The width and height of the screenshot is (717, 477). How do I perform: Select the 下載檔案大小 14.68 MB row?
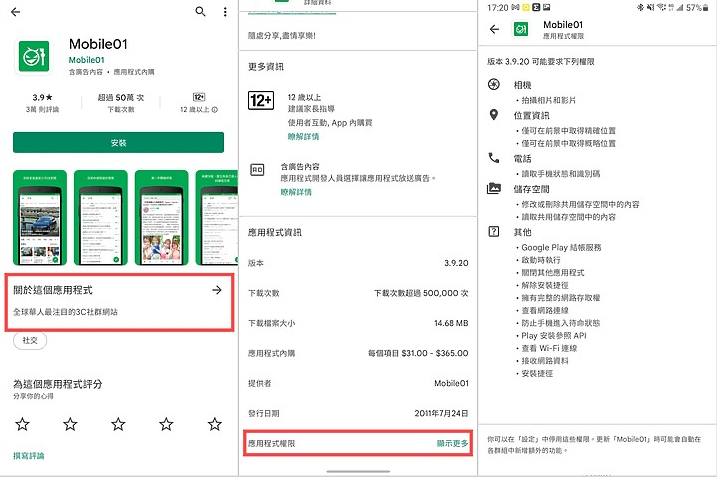click(358, 323)
